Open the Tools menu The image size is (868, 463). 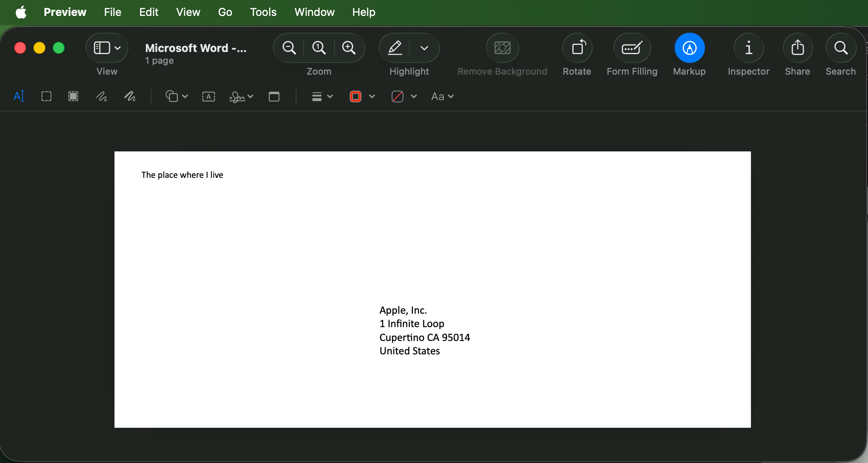click(263, 12)
